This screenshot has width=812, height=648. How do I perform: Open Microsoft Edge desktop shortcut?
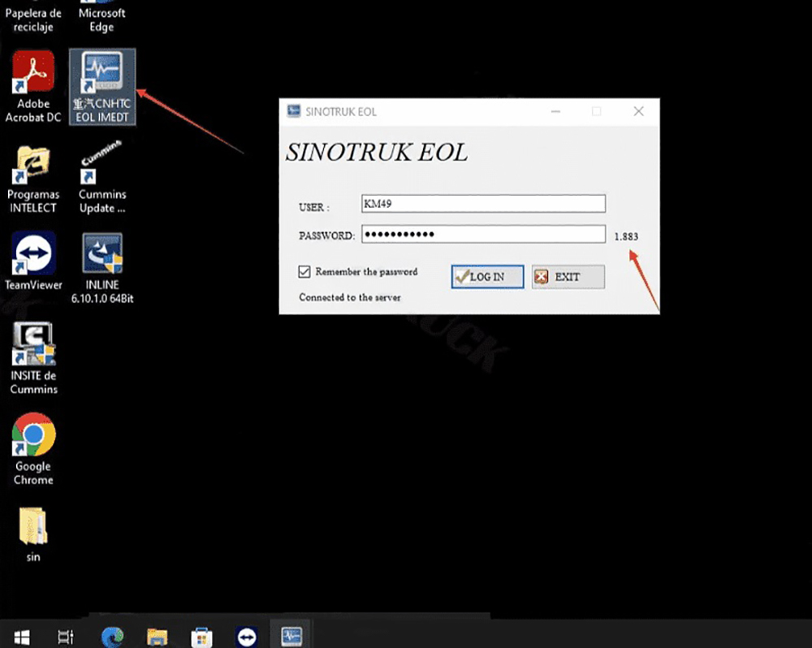point(102,18)
